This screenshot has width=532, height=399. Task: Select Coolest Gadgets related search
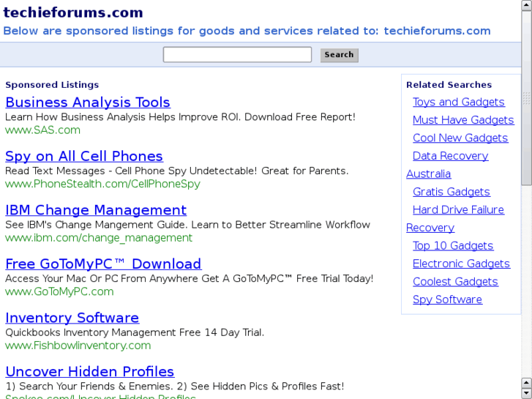click(x=455, y=282)
